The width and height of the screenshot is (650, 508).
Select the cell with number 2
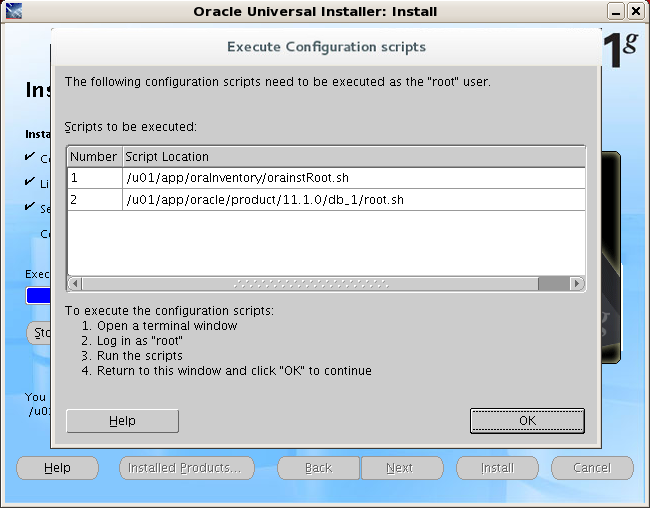pyautogui.click(x=94, y=200)
